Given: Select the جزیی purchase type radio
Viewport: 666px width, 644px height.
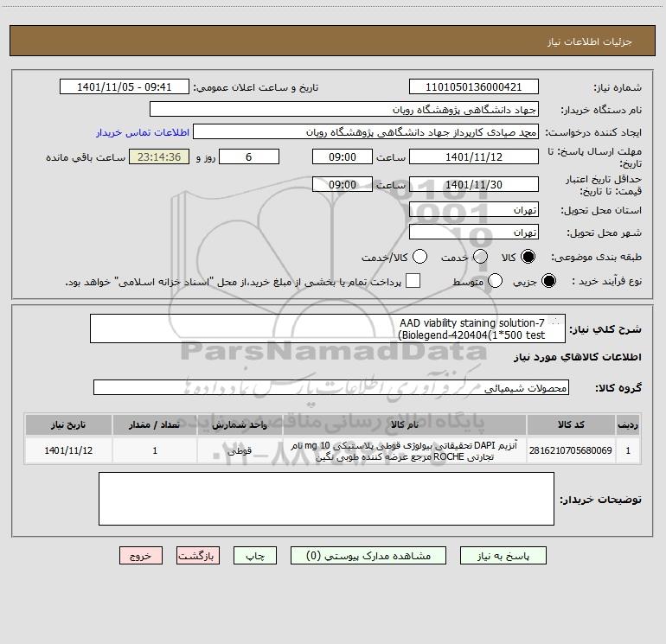Looking at the screenshot, I should (548, 282).
